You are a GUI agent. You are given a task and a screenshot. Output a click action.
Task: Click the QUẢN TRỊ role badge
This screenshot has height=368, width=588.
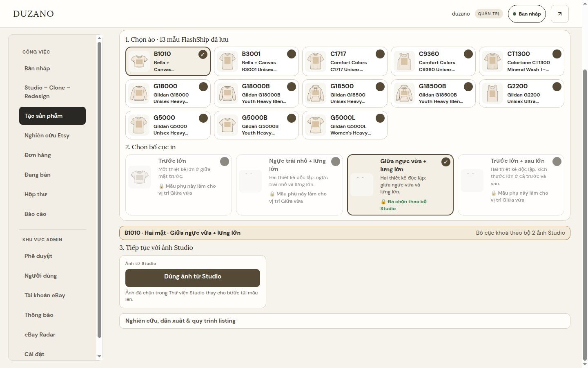tap(489, 13)
